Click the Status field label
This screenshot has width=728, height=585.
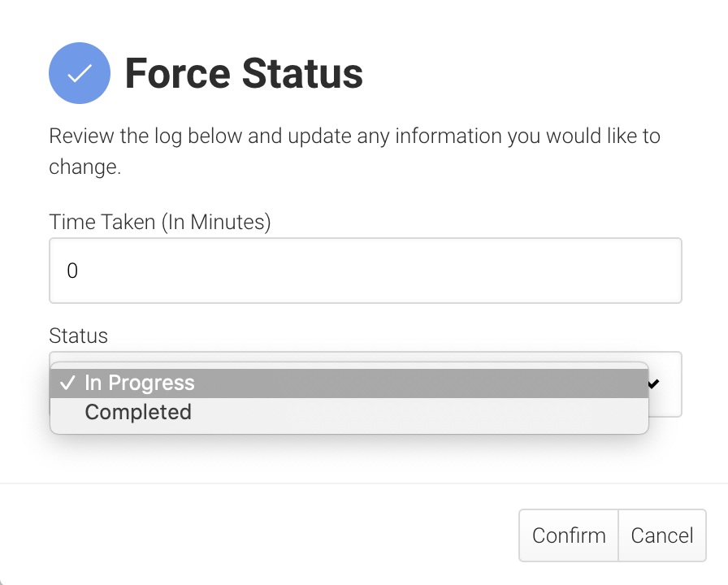click(78, 336)
